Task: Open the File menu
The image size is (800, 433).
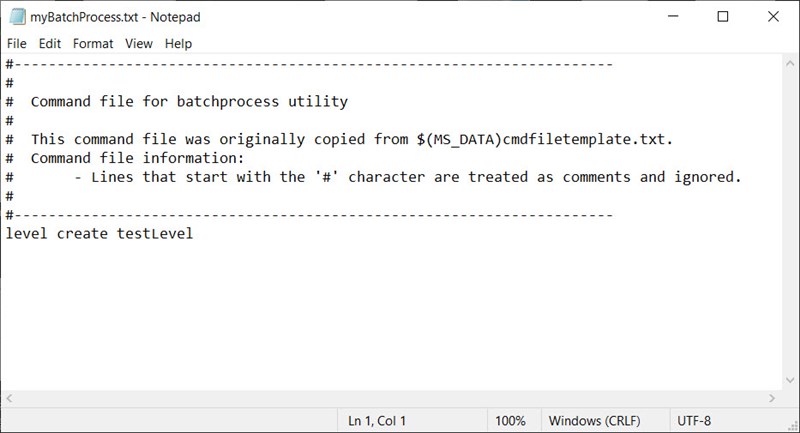Action: coord(16,44)
